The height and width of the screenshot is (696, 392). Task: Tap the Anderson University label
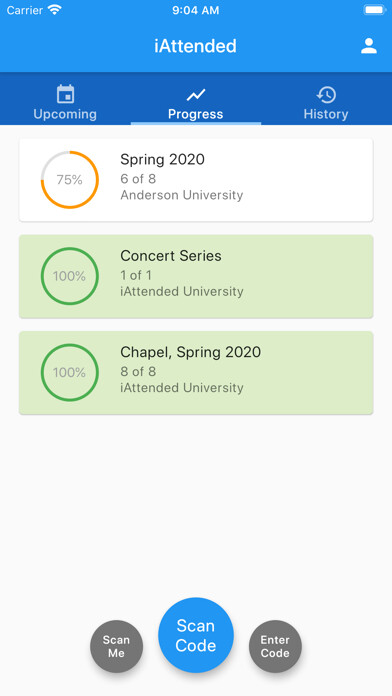tap(182, 195)
